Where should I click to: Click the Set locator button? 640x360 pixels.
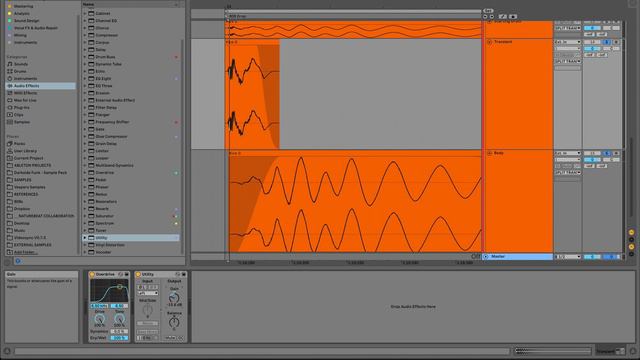click(488, 11)
